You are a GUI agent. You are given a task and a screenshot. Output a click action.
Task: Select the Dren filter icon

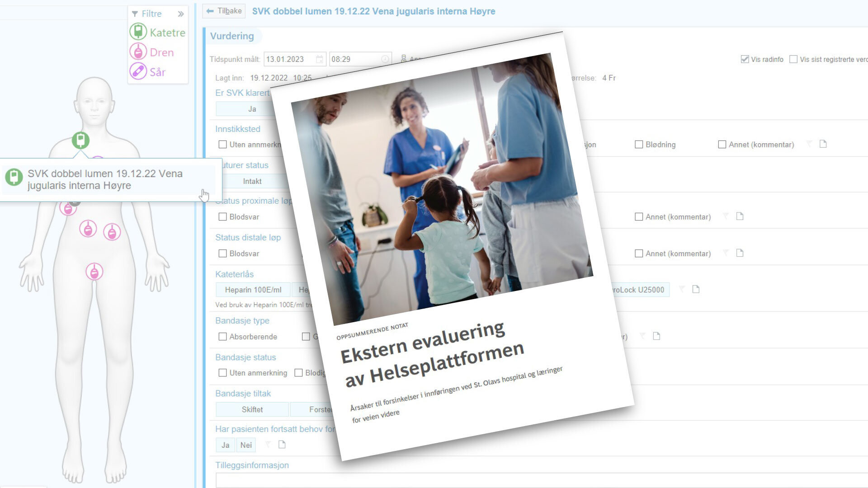pyautogui.click(x=138, y=52)
